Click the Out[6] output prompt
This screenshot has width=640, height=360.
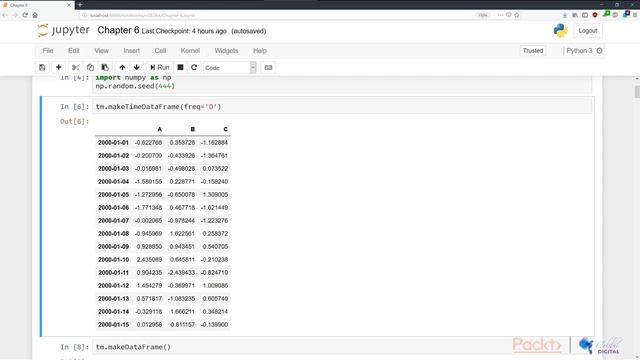(74, 121)
